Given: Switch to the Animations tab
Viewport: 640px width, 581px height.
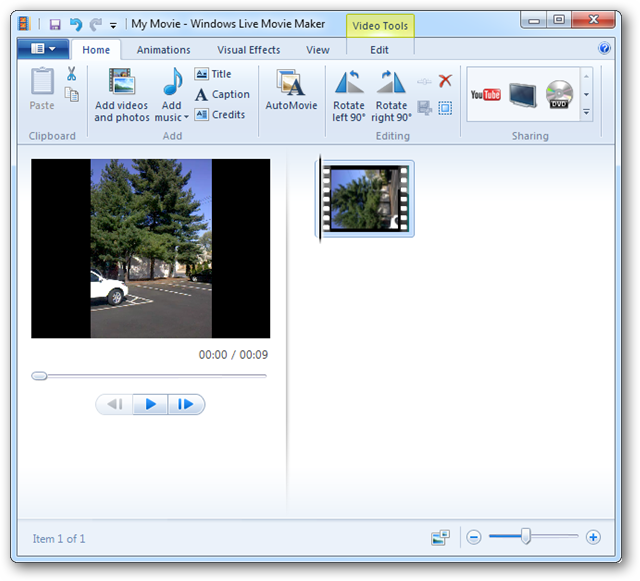Looking at the screenshot, I should click(163, 50).
